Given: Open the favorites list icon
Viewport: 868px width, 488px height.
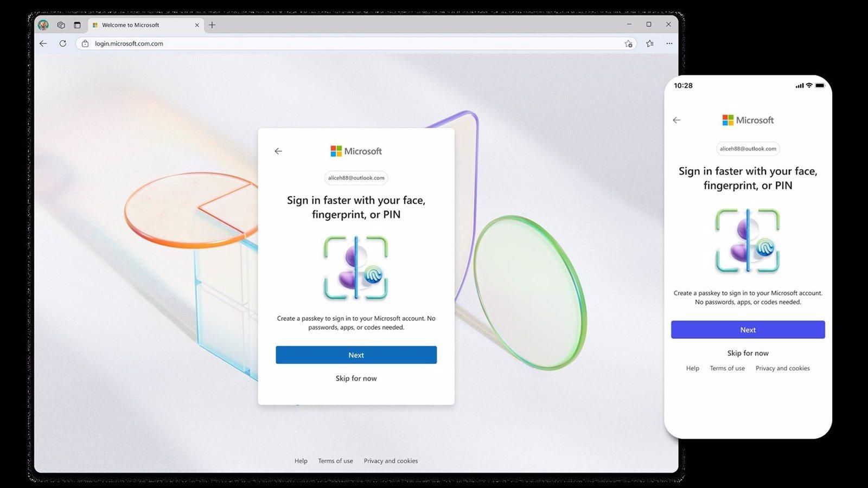Looking at the screenshot, I should click(x=650, y=43).
